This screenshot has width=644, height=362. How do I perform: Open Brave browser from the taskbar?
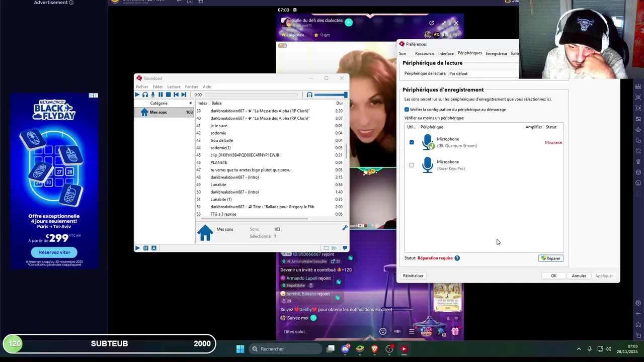(x=374, y=349)
